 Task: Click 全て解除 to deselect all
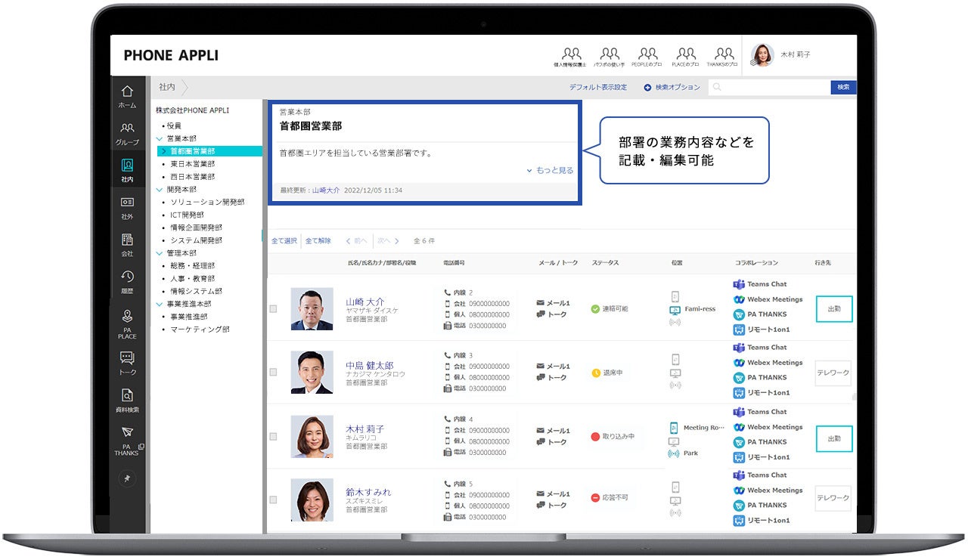point(318,241)
